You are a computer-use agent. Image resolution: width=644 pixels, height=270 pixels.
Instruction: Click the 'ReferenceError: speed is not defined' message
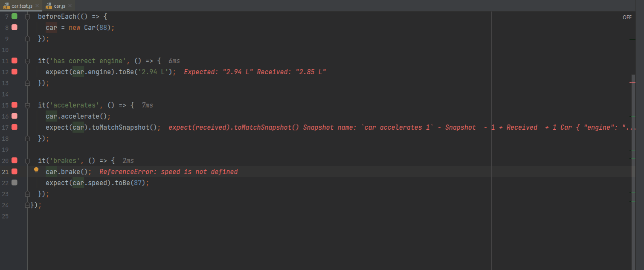(x=168, y=172)
